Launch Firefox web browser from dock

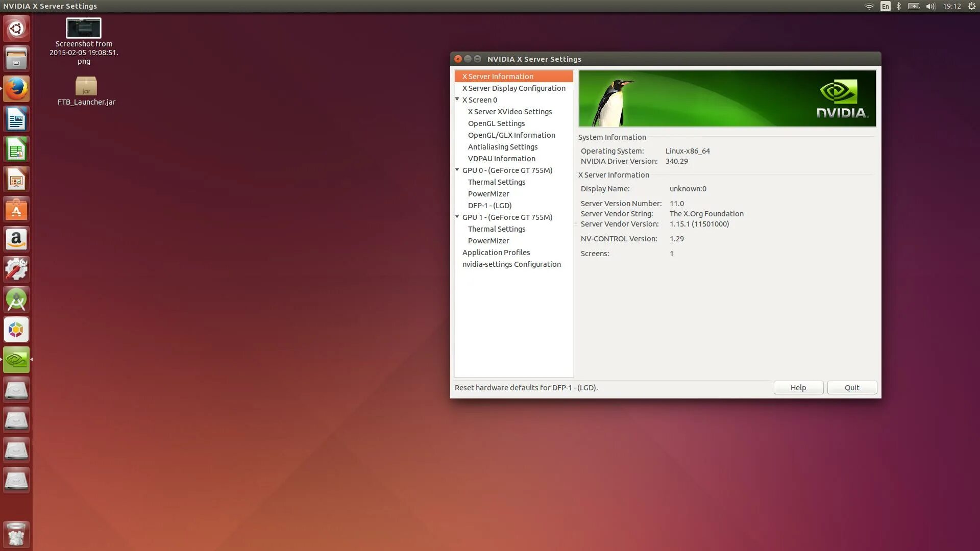coord(16,89)
